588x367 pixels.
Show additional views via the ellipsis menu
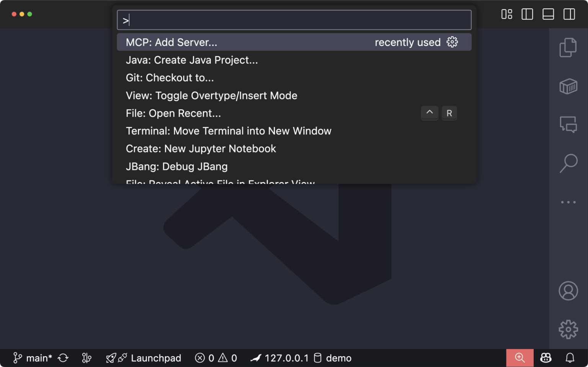tap(568, 202)
